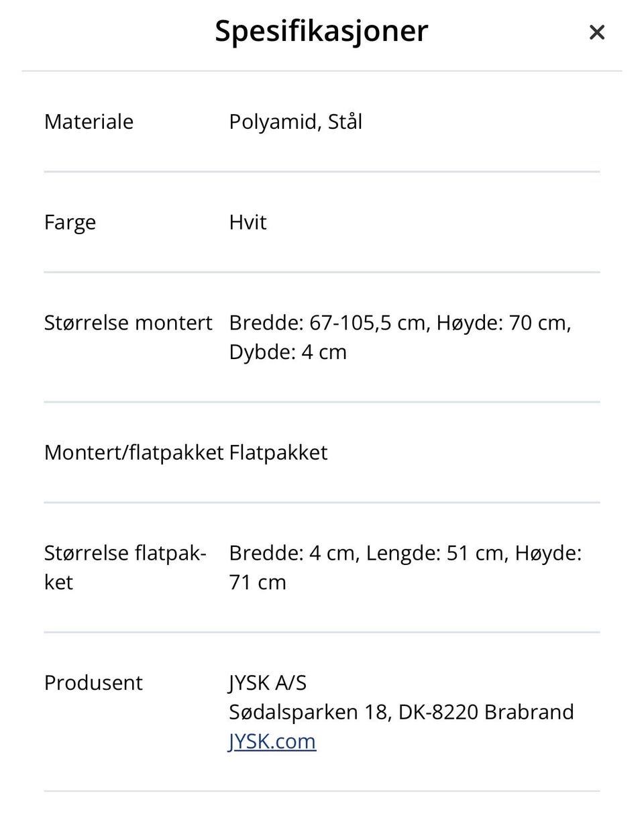The image size is (644, 826).
Task: Select the Størrelse flatpakket label
Action: click(x=125, y=566)
